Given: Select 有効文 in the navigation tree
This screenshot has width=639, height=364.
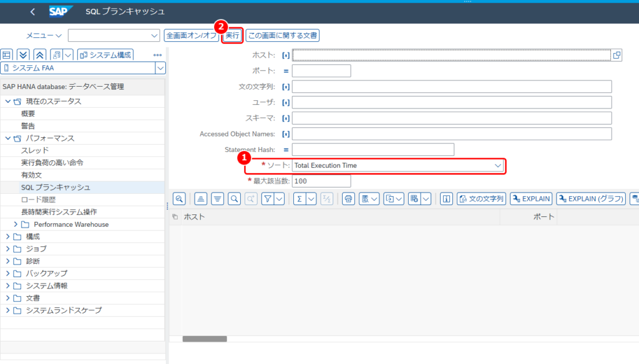Looking at the screenshot, I should click(31, 175).
